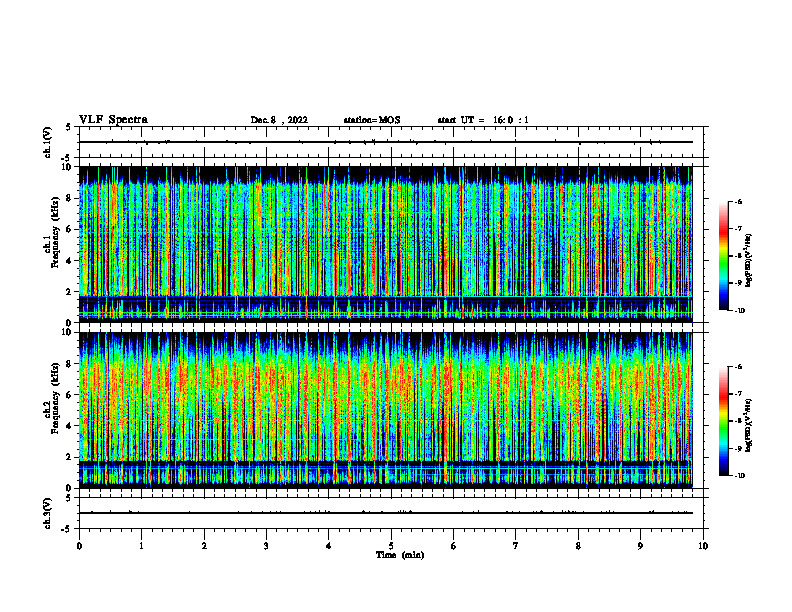Click the "4" tick on time axis
The image size is (792, 612).
click(x=329, y=546)
